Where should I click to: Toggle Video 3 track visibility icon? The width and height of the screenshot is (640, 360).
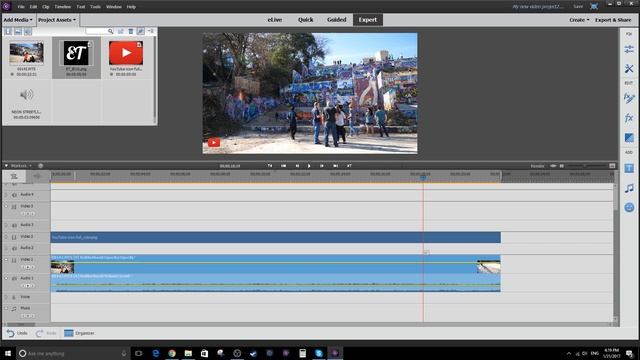click(x=14, y=207)
